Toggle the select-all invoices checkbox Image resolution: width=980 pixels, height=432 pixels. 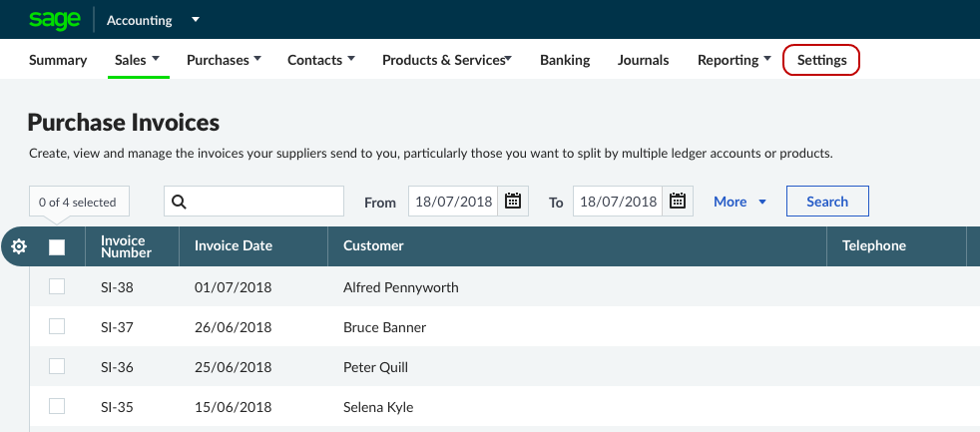point(57,246)
